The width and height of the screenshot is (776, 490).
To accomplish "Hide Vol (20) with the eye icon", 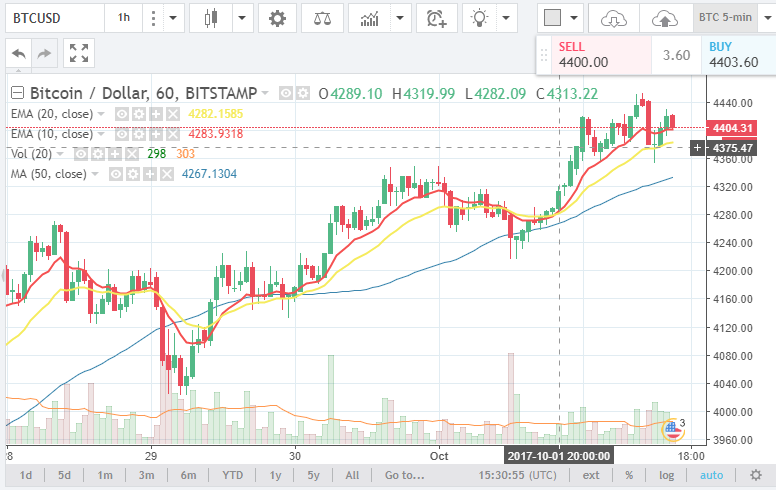I will [81, 154].
